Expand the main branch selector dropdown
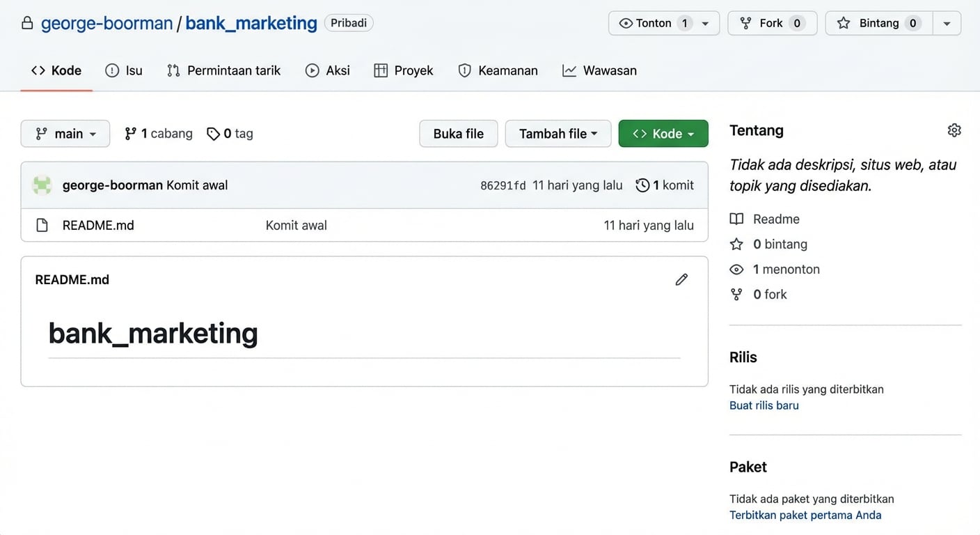The image size is (980, 535). coord(65,134)
